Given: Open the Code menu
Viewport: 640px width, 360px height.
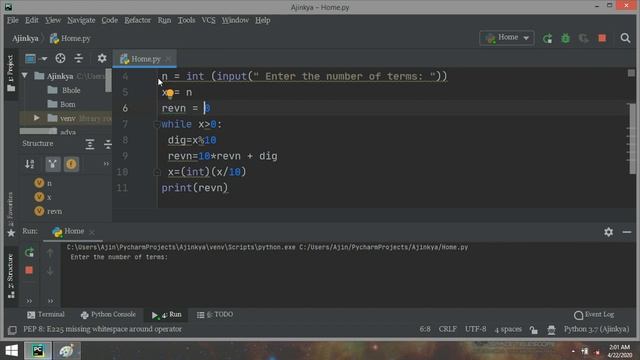Looking at the screenshot, I should [x=109, y=20].
